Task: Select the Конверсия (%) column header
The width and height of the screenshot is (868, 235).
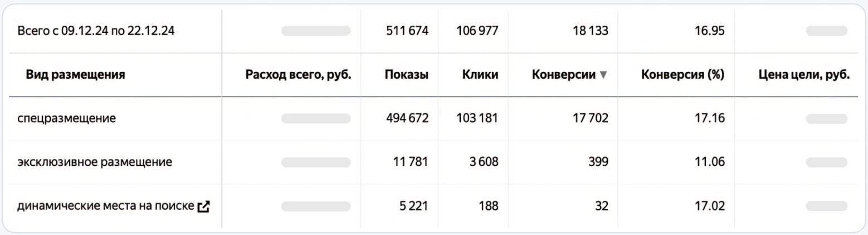Action: coord(682,75)
